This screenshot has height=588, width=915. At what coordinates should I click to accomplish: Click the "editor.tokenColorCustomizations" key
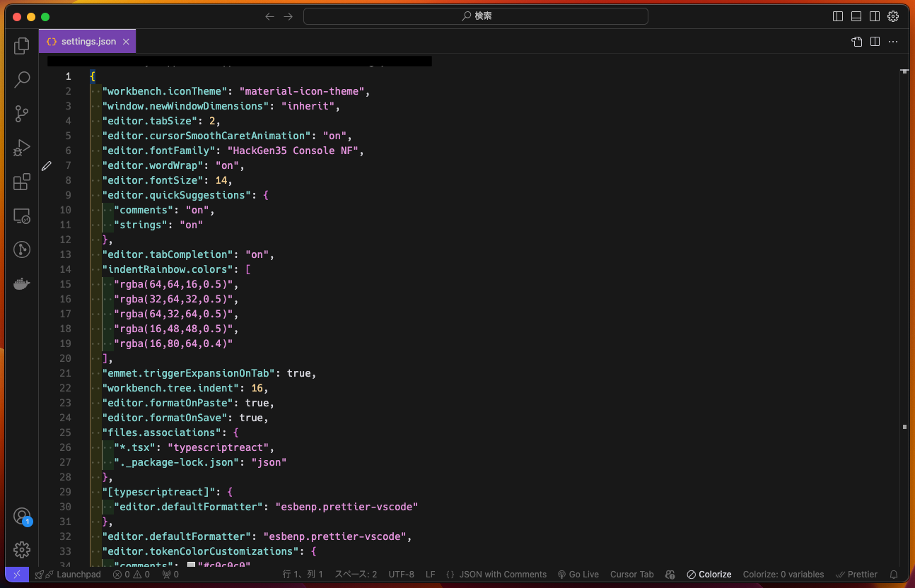[x=201, y=551]
